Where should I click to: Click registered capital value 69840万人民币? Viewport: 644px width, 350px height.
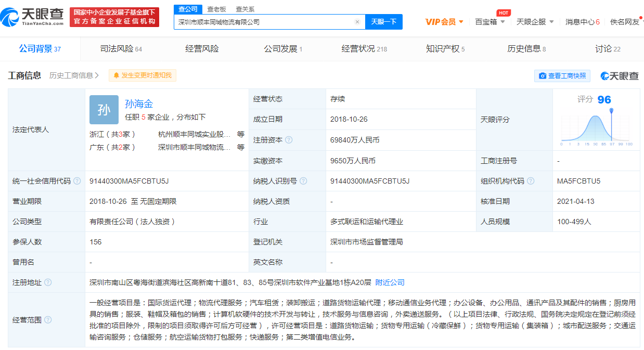[x=355, y=140]
